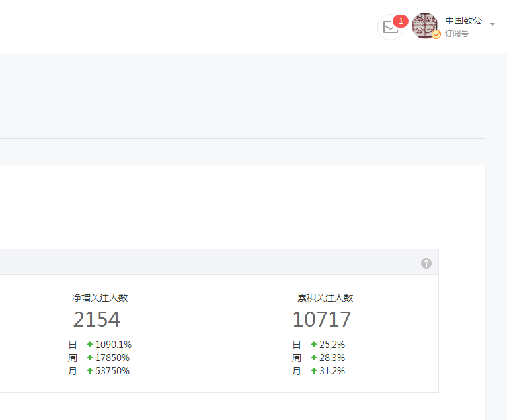Click the red notification badge showing 1
The width and height of the screenshot is (507, 420).
(x=401, y=21)
